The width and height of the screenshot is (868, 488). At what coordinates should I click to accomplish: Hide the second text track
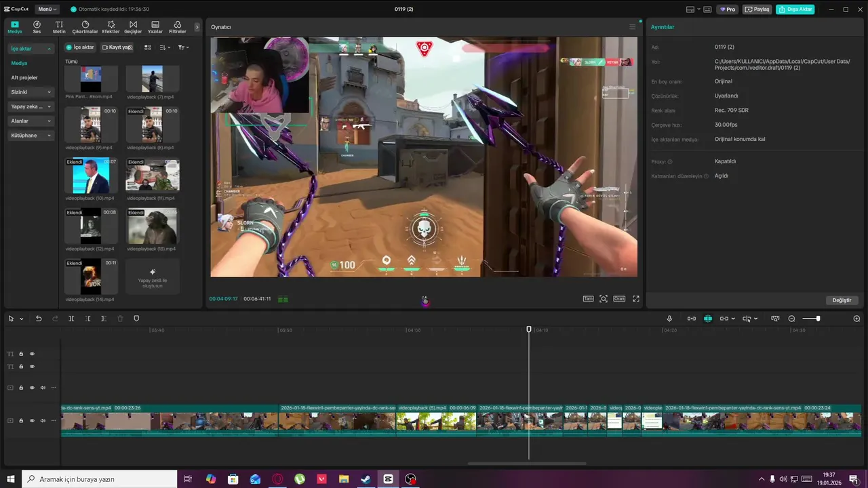click(32, 367)
